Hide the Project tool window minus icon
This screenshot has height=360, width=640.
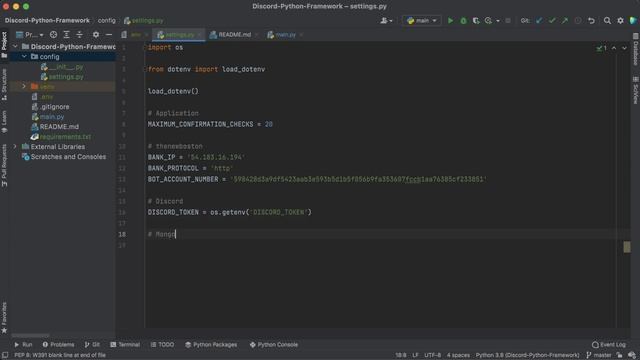point(109,35)
